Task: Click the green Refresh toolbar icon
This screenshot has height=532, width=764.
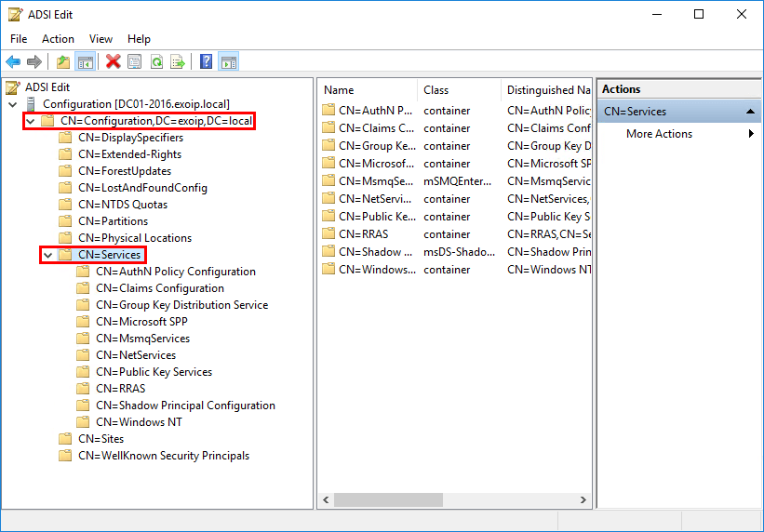Action: click(156, 62)
